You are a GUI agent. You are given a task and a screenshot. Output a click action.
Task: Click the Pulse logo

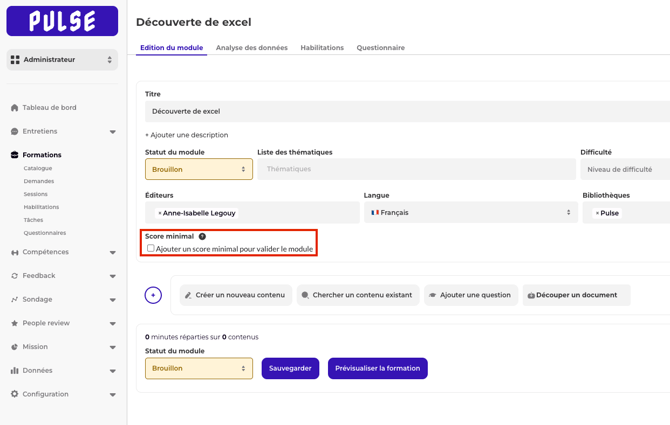point(62,21)
